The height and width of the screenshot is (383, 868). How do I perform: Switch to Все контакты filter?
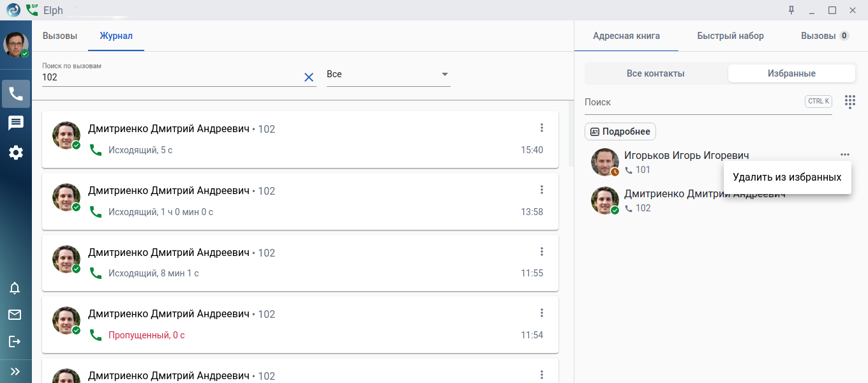pyautogui.click(x=655, y=73)
